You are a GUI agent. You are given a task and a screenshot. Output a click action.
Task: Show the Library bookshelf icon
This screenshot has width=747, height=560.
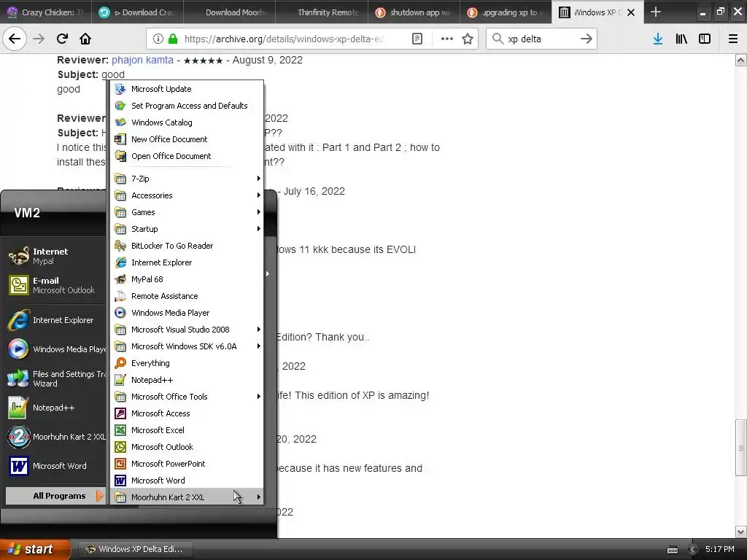(x=681, y=39)
